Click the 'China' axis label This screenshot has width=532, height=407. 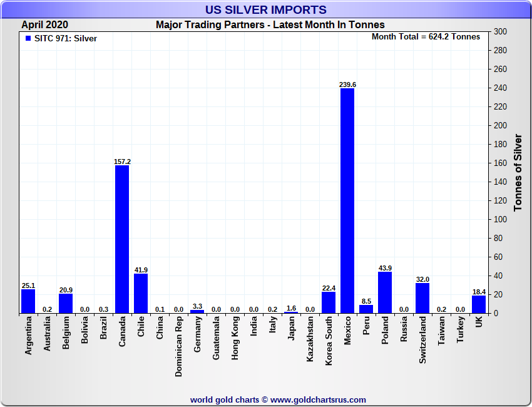coord(160,327)
